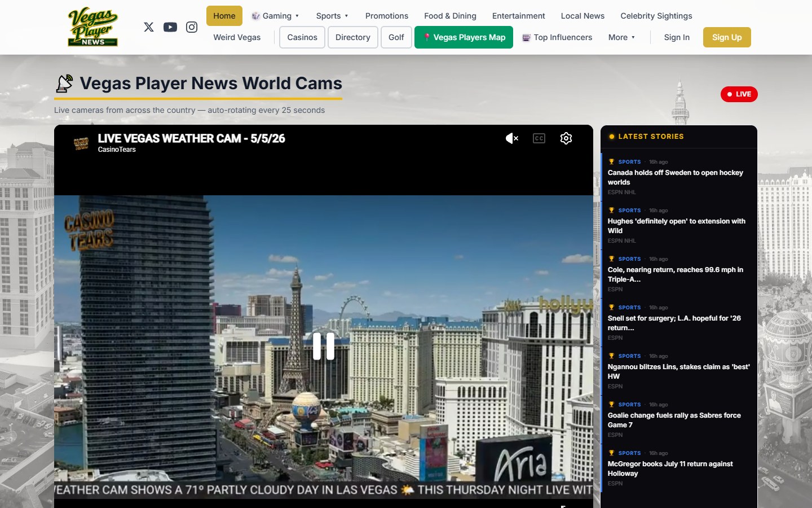
Task: Open the Vegas Players Map
Action: [464, 37]
